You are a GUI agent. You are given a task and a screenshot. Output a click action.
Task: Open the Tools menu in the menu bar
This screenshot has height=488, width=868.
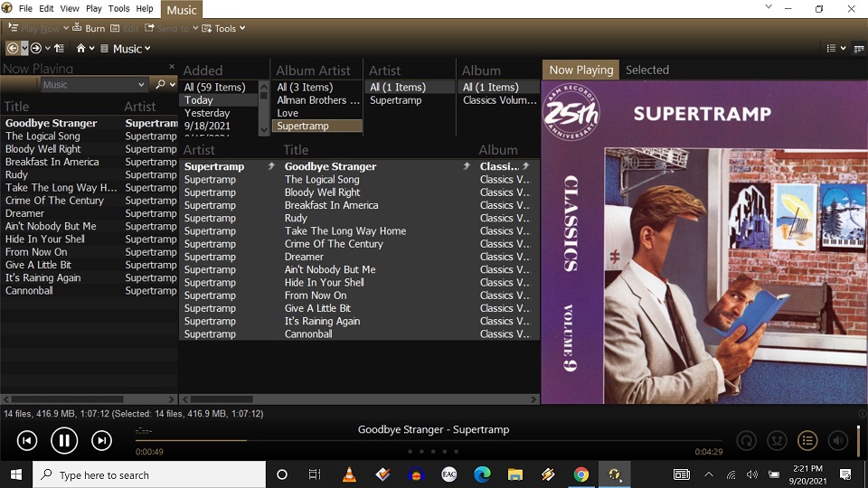point(118,8)
